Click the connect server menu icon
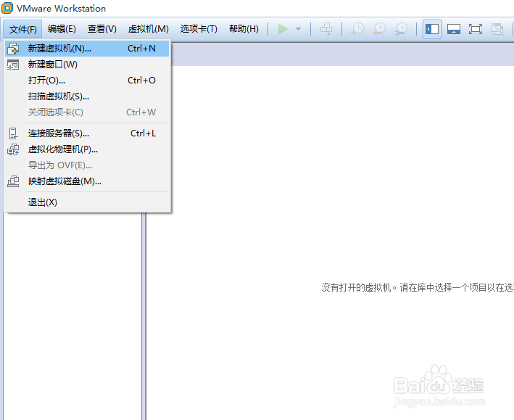The height and width of the screenshot is (420, 514). (x=13, y=133)
